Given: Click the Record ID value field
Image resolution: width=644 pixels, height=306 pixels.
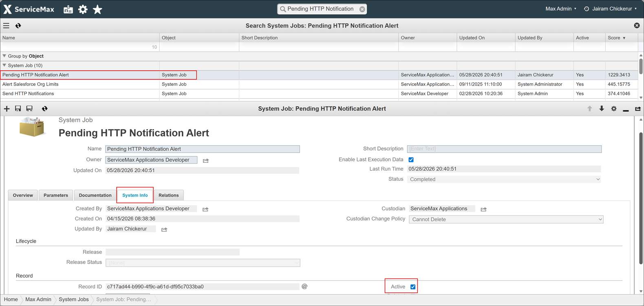Looking at the screenshot, I should tap(203, 287).
